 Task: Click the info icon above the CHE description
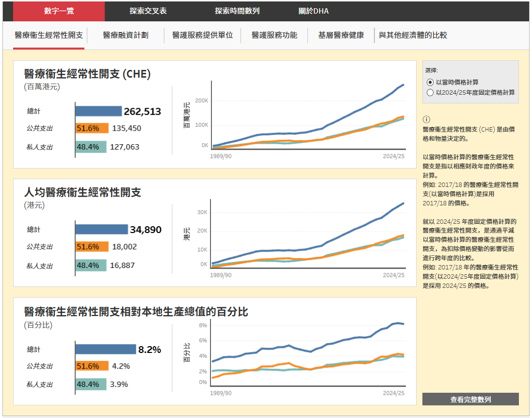click(426, 119)
